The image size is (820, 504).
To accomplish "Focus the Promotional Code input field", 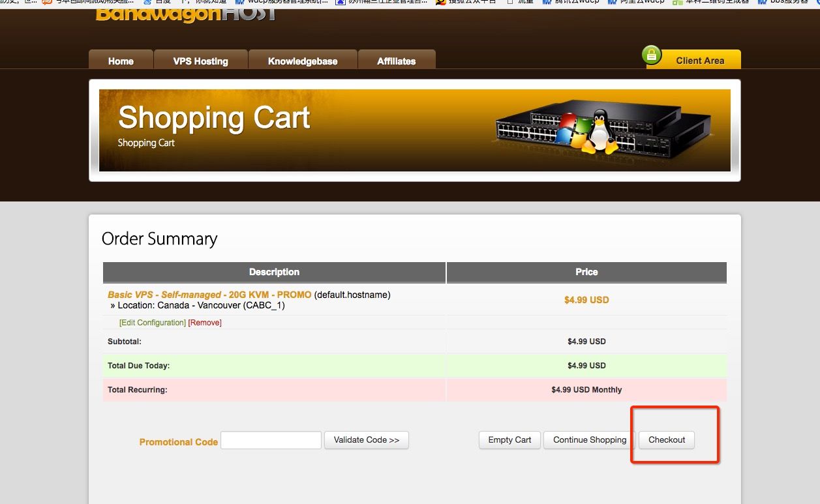I will coord(271,440).
